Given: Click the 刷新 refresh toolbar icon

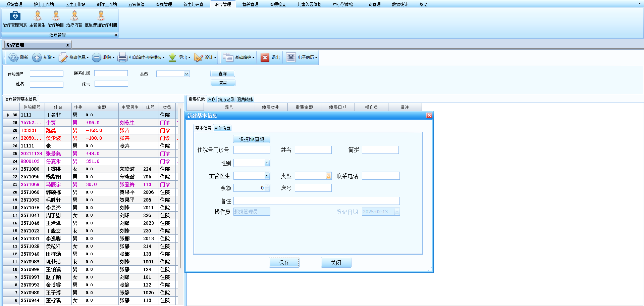Looking at the screenshot, I should click(x=13, y=57).
